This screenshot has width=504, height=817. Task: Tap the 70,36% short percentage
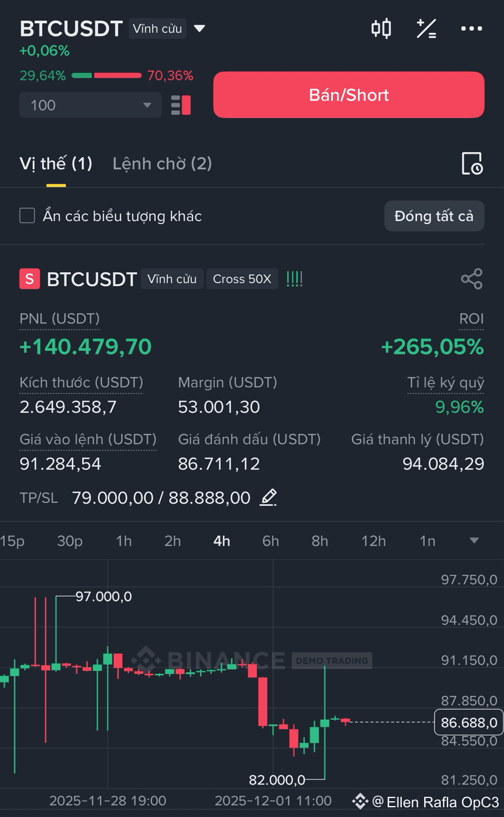pos(170,75)
